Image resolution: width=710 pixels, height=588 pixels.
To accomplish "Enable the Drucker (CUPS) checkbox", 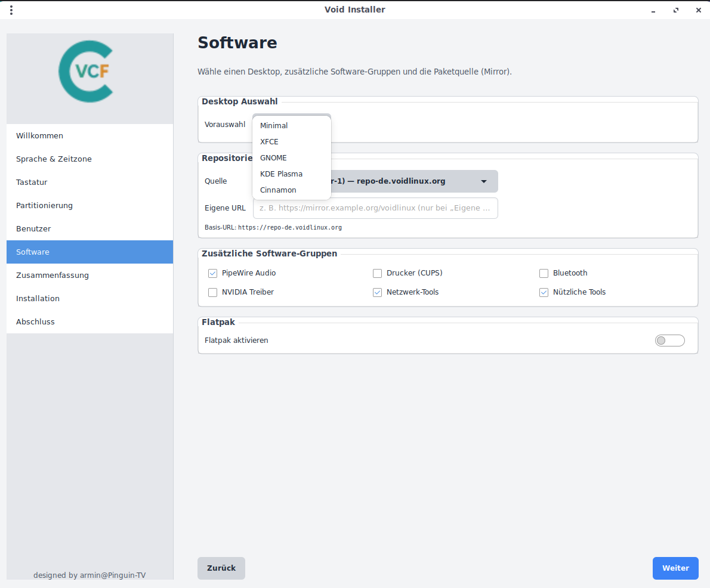I will click(x=377, y=273).
